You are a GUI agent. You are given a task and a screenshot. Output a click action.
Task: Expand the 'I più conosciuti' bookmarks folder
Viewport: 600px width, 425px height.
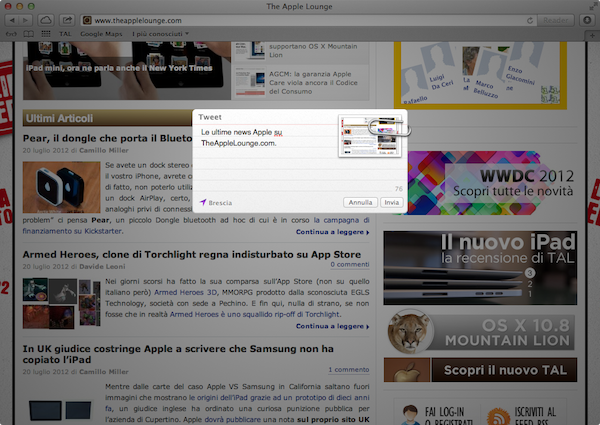click(160, 34)
